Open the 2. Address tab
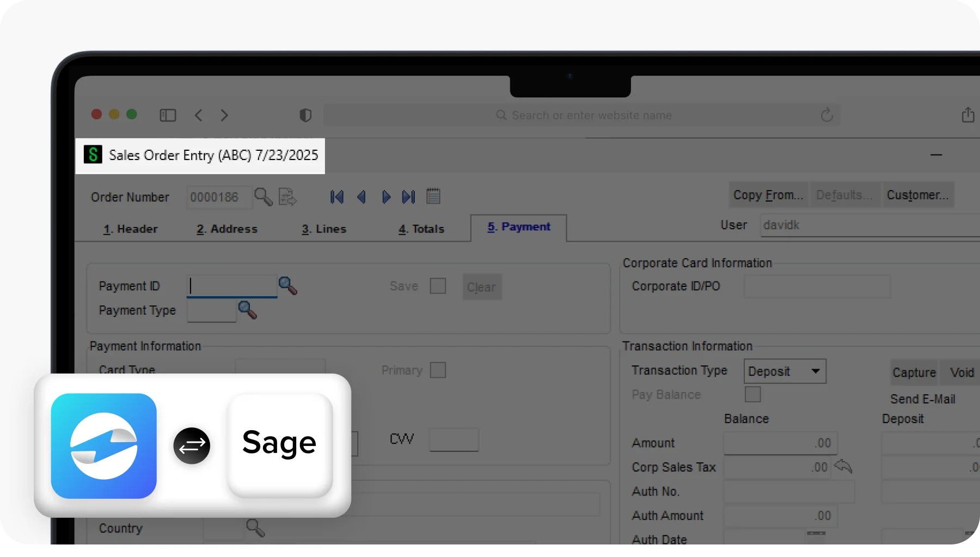The width and height of the screenshot is (980, 557). pos(227,229)
